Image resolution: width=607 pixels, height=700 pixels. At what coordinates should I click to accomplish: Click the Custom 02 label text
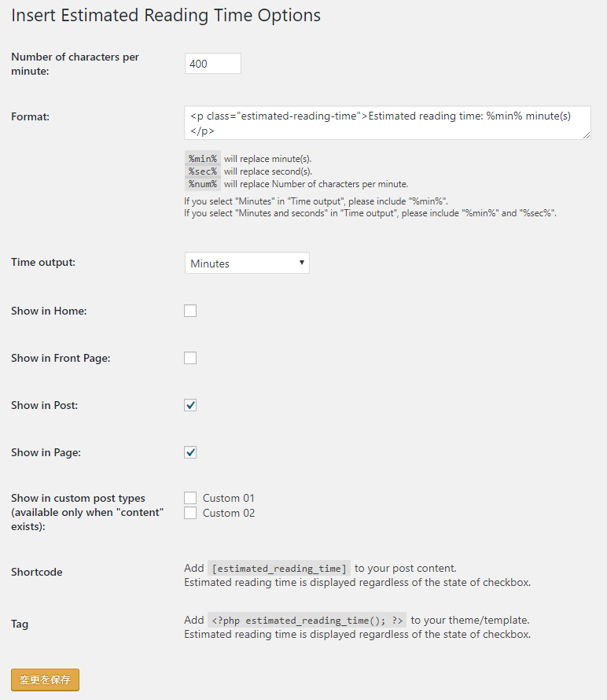click(x=229, y=513)
